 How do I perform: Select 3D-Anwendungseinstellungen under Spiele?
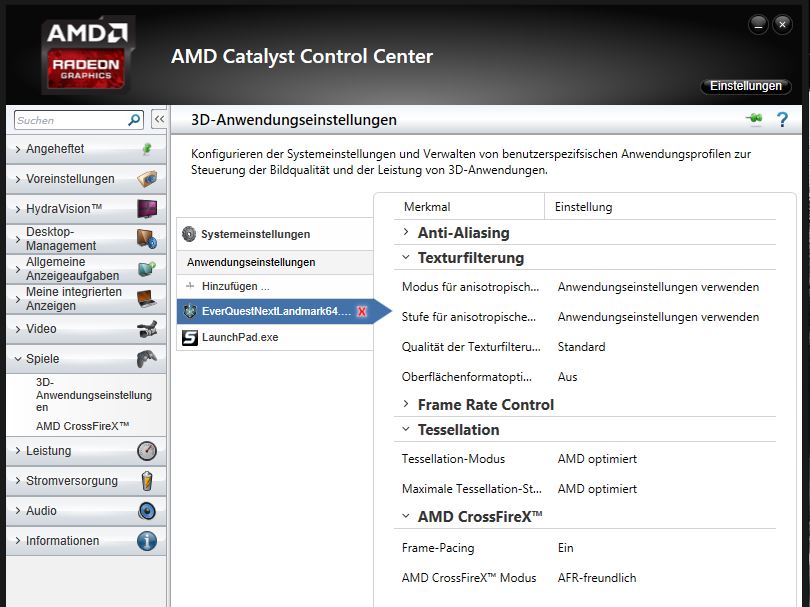(94, 395)
